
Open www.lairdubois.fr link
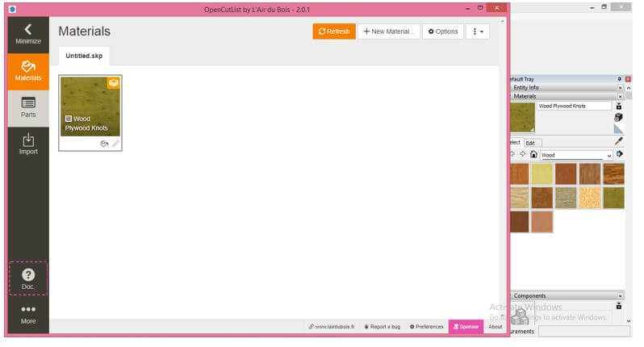click(x=331, y=327)
